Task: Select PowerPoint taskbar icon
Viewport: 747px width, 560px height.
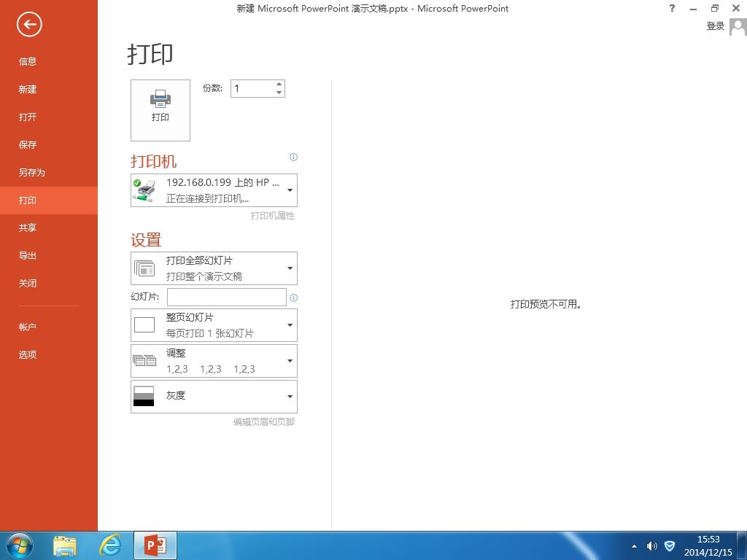Action: click(155, 545)
